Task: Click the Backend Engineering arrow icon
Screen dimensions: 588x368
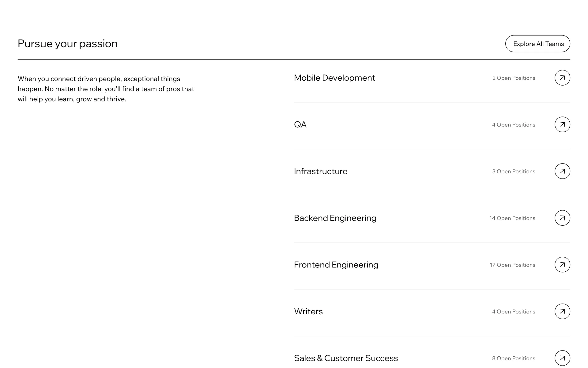Action: [562, 218]
